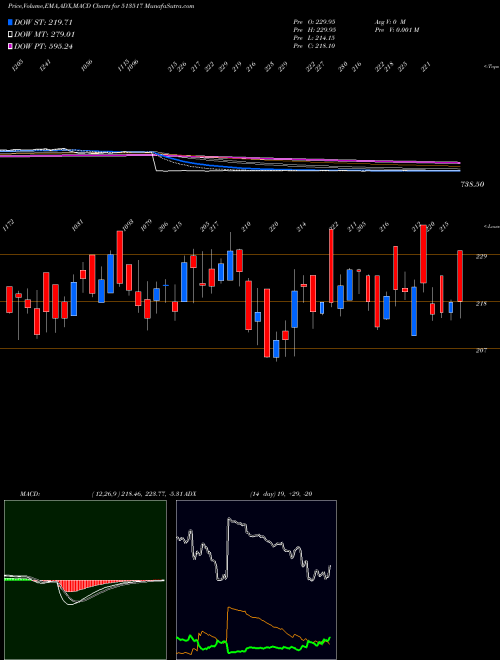500x660 pixels.
Task: Click the magenta DOW PT legend swatch
Action: coord(10,46)
